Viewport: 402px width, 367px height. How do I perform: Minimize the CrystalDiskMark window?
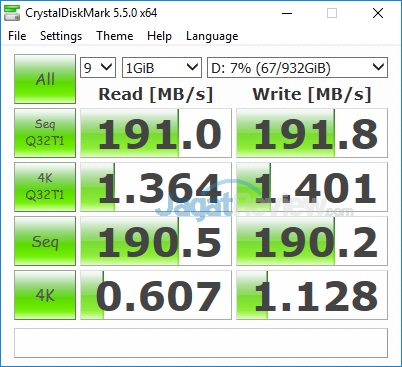(287, 13)
